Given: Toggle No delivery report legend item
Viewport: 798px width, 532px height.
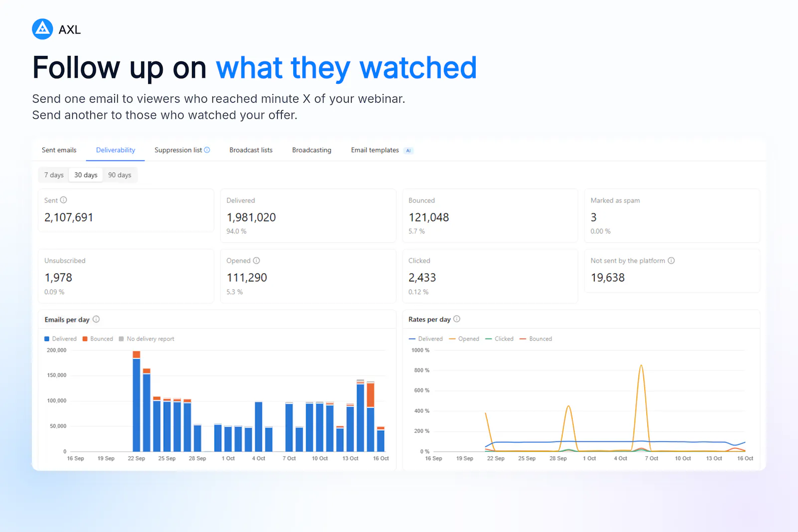Looking at the screenshot, I should (147, 339).
